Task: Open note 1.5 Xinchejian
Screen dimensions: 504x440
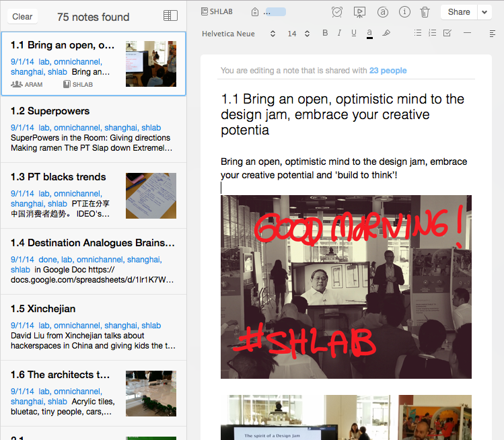Action: [94, 327]
